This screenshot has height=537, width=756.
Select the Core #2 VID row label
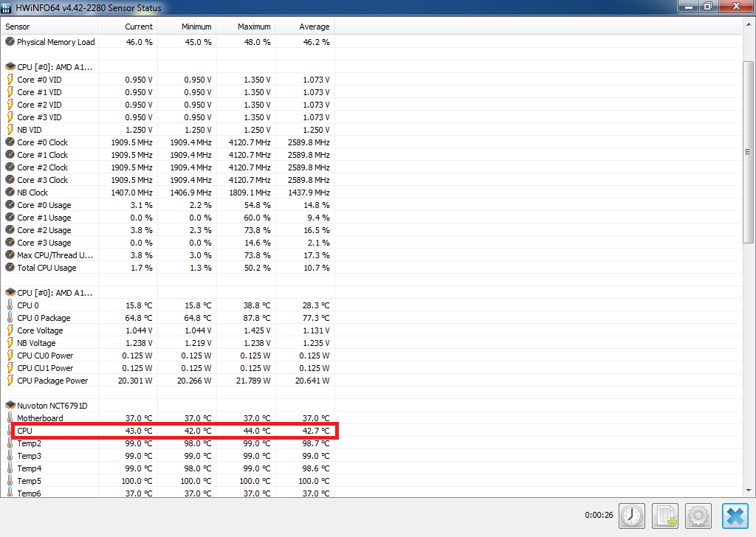click(40, 105)
